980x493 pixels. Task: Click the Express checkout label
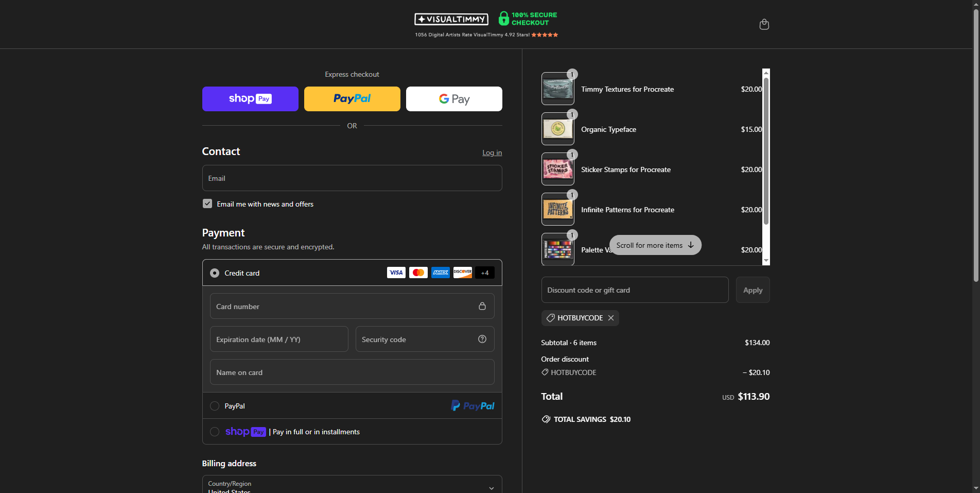[352, 74]
